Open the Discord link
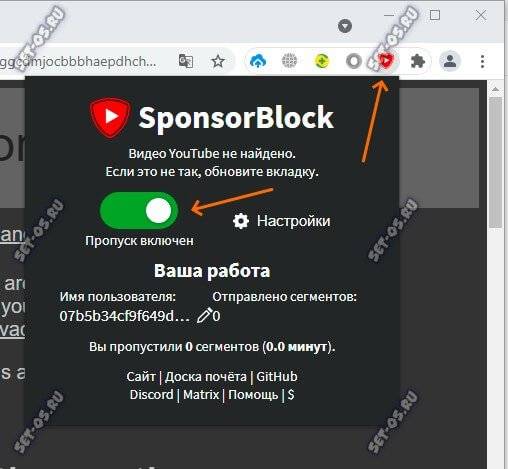The width and height of the screenshot is (508, 469). 152,395
